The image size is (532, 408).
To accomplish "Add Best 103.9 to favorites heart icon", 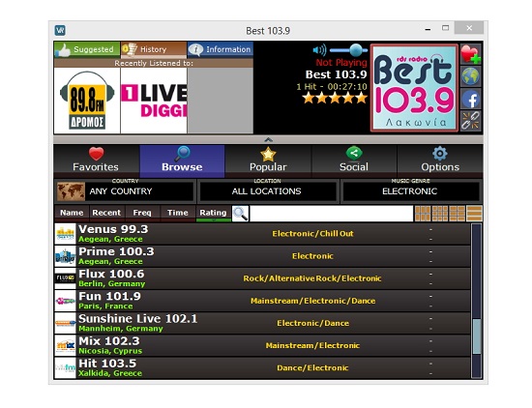I will click(471, 54).
